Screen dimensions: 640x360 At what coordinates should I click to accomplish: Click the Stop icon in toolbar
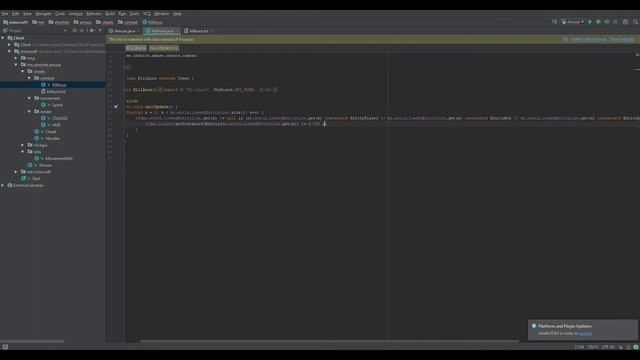616,22
